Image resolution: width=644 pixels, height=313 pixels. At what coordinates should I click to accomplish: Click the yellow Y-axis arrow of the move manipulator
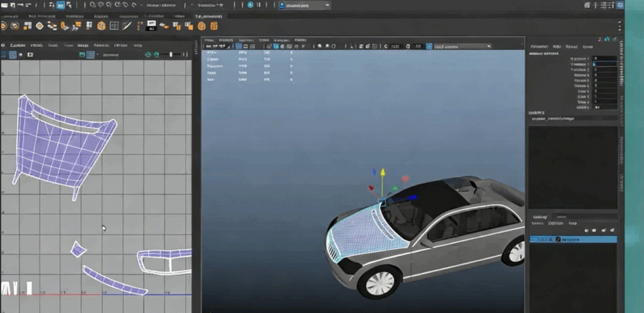(x=383, y=173)
